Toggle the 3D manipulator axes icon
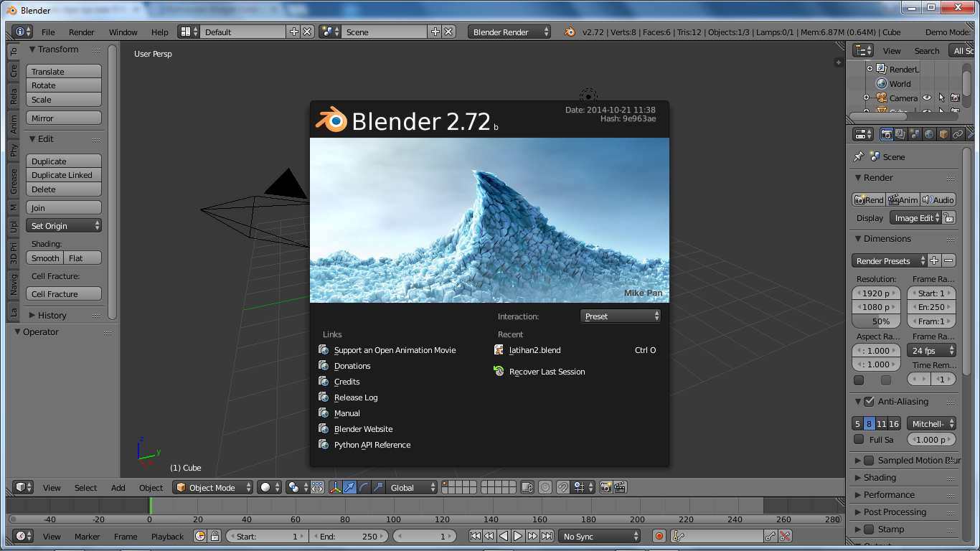Viewport: 980px width, 551px height. pos(335,487)
